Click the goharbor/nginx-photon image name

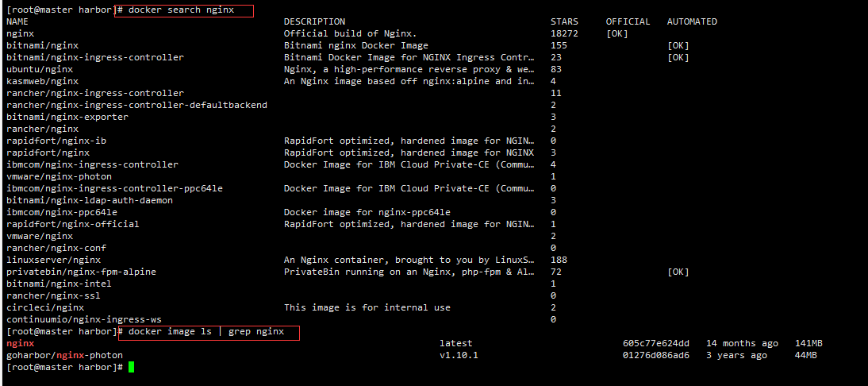64,356
